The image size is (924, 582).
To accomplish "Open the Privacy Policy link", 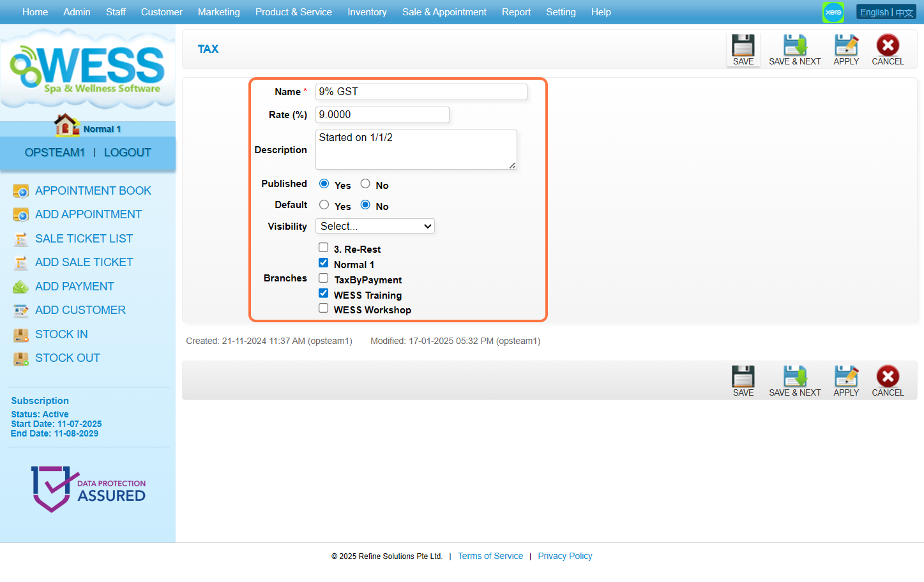I will tap(564, 556).
